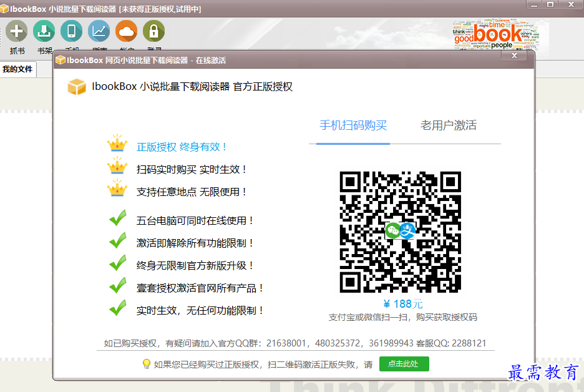584x392 pixels.
Task: Click 五台电脑可同时在线使用 text
Action: (195, 220)
